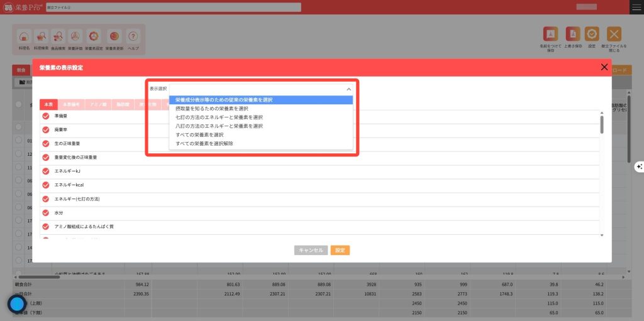The image size is (644, 321).
Task: Click the 栄養評価 nutrition evaluation icon
Action: (75, 38)
